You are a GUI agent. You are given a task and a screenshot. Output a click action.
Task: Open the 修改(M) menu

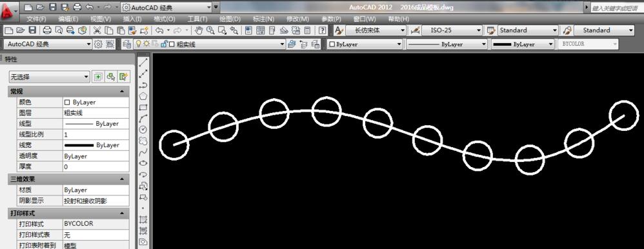[x=297, y=19]
